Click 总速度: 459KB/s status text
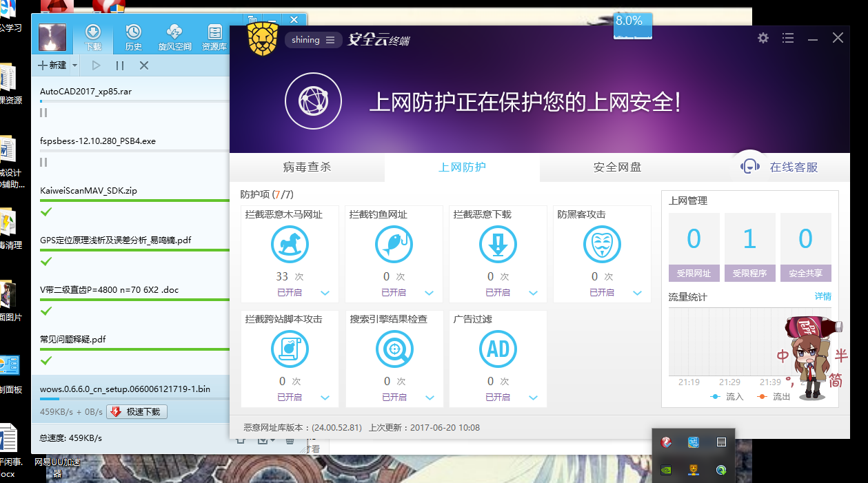Screen dimensions: 868x483 71,438
